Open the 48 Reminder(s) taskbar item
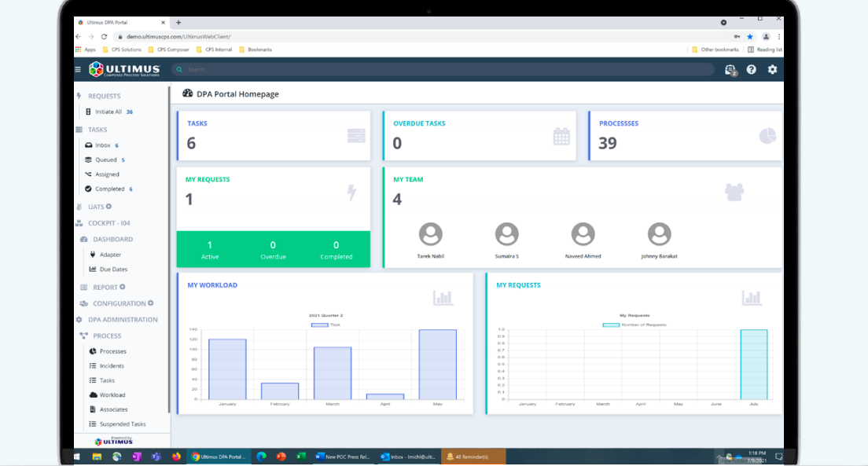Viewport: 868px width, 466px height. [473, 457]
